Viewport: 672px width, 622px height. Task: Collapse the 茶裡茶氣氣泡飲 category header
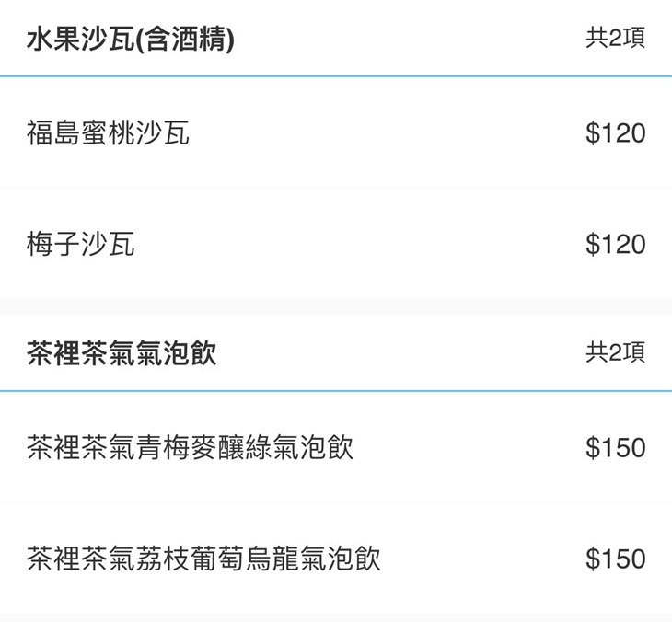(336, 352)
